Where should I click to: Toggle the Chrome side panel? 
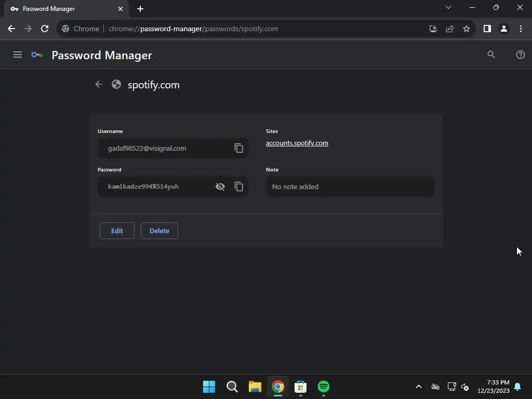coord(487,29)
